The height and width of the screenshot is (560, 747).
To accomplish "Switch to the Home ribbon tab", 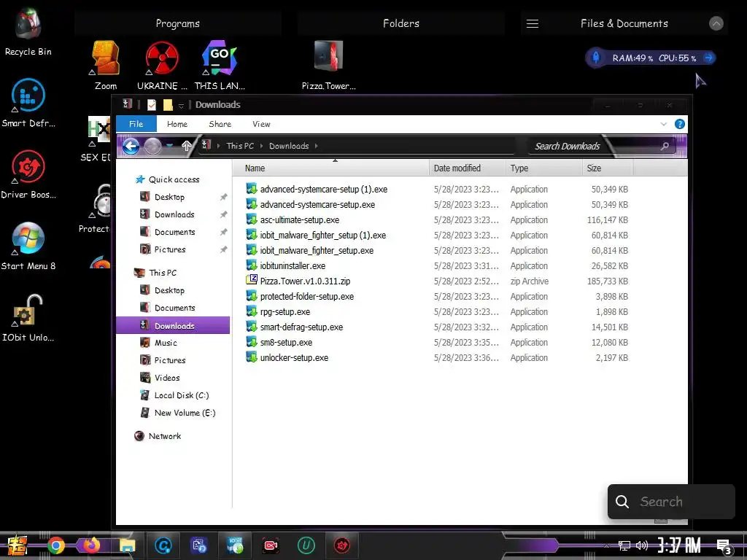I will (177, 124).
